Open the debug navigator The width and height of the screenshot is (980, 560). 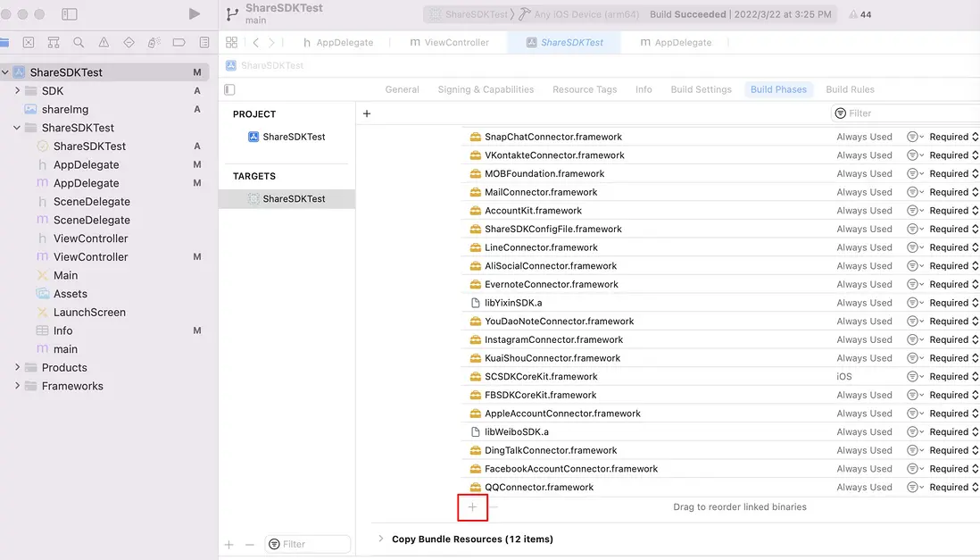154,43
